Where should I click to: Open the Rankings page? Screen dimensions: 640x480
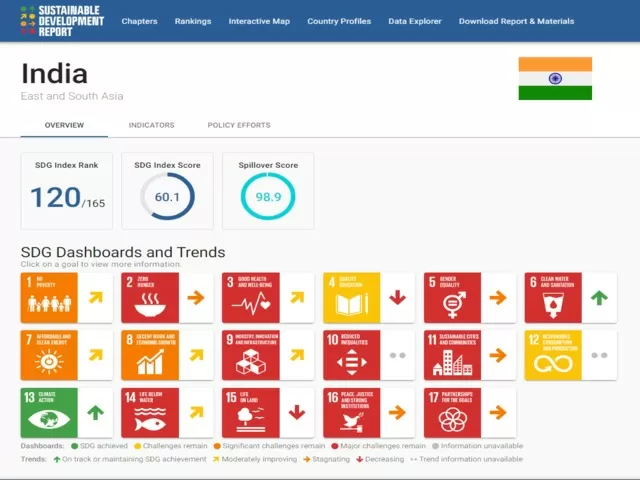(x=193, y=21)
